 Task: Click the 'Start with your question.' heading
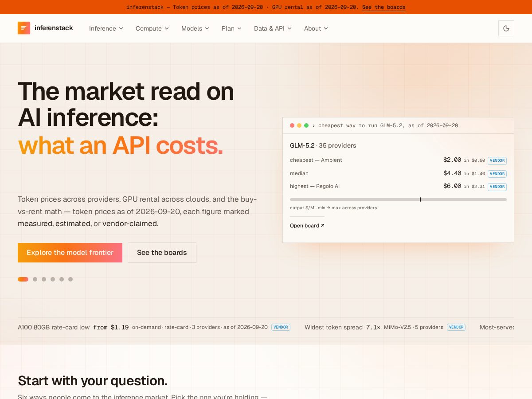tap(93, 381)
